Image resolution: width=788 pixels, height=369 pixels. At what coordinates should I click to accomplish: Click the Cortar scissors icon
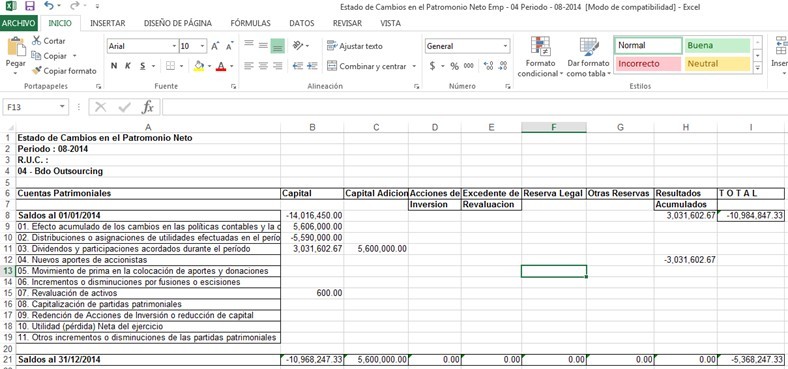pyautogui.click(x=36, y=41)
